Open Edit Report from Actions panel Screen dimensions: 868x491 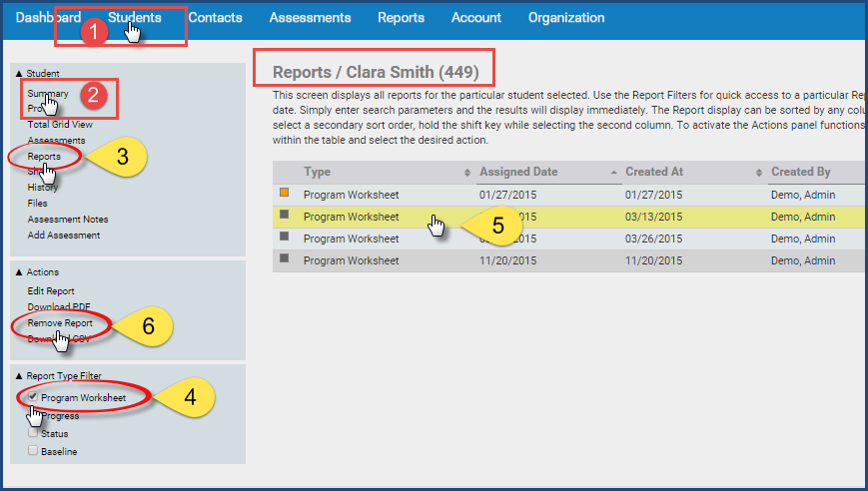coord(51,290)
